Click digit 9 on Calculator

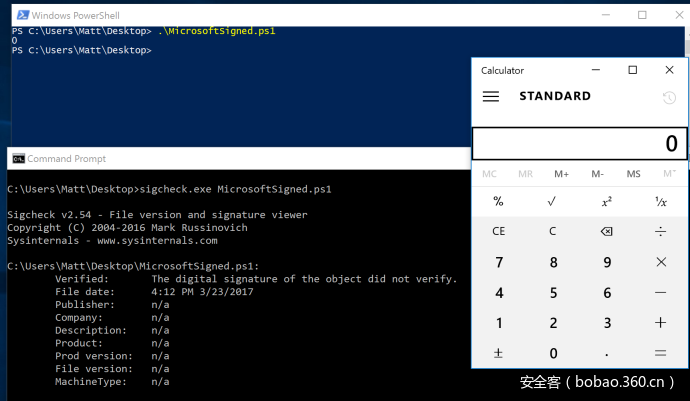tap(607, 262)
